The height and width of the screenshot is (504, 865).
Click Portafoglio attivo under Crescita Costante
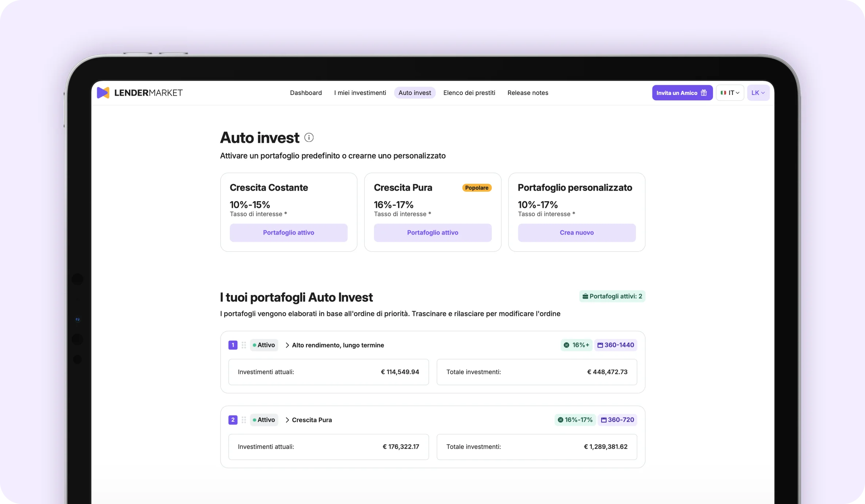(x=288, y=233)
